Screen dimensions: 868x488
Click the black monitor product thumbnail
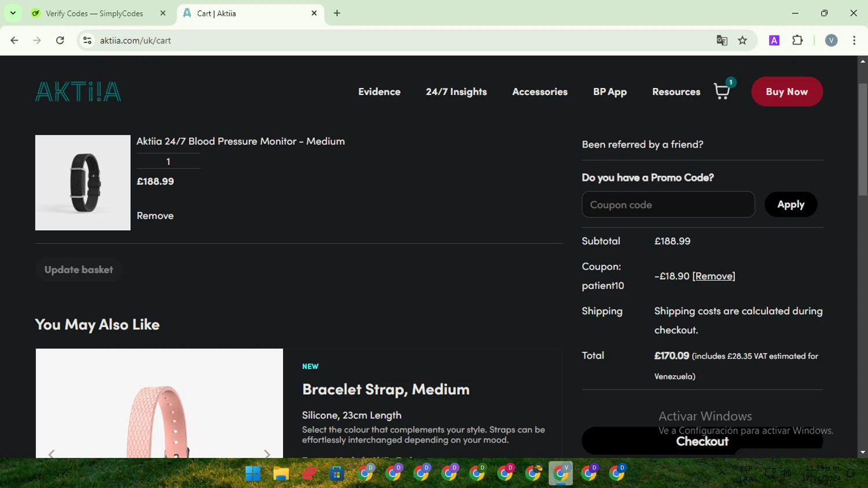coord(83,183)
